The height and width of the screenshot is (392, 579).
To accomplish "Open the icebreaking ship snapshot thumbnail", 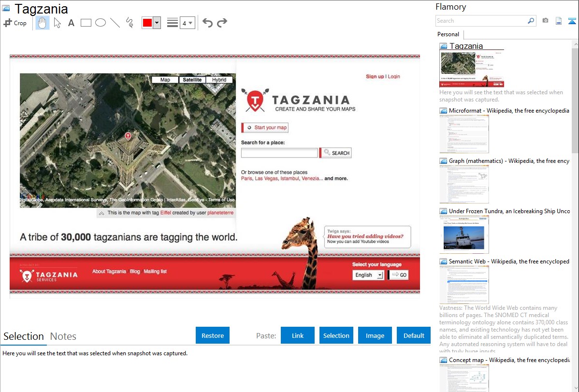I will 464,234.
